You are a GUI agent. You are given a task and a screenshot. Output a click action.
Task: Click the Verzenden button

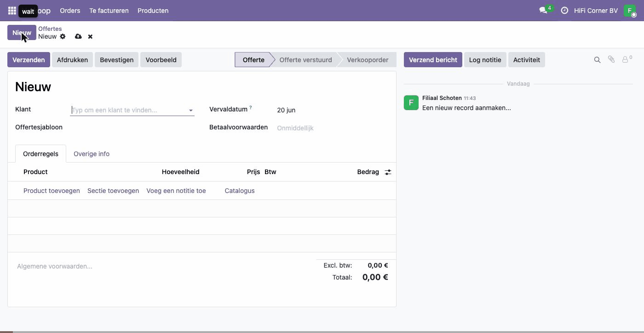pyautogui.click(x=29, y=60)
